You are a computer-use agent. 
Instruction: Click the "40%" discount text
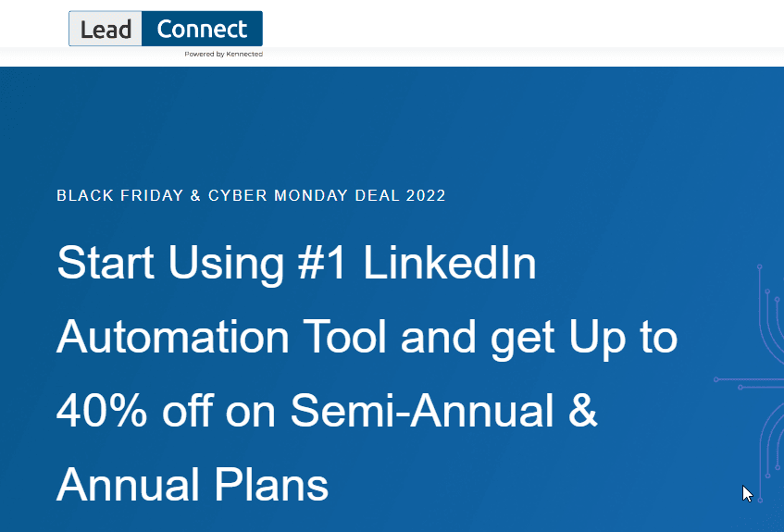102,411
